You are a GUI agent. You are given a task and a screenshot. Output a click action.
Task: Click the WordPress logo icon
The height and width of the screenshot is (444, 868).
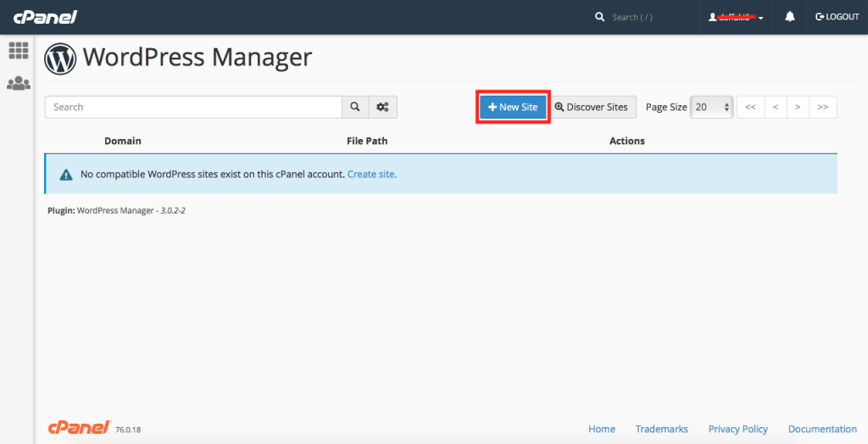tap(60, 58)
